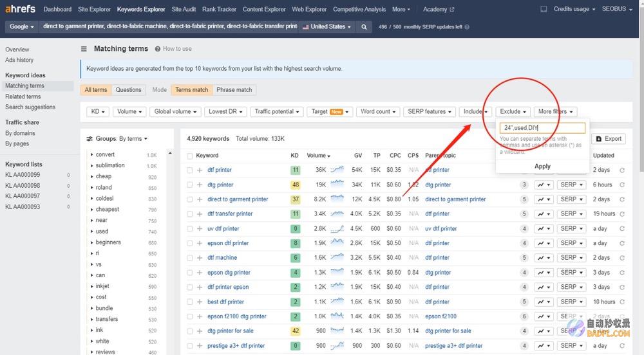Image resolution: width=644 pixels, height=355 pixels.
Task: Check the uv dtf printer checkbox
Action: [190, 229]
